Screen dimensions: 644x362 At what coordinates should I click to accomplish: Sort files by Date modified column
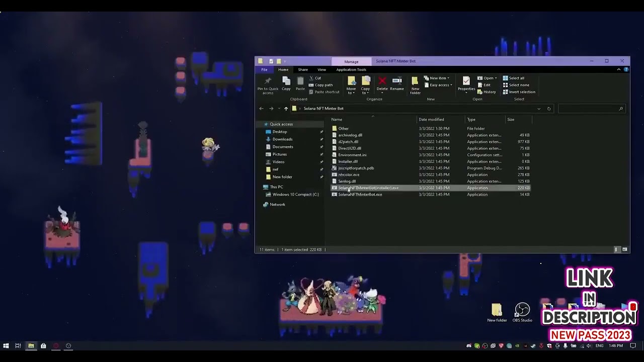pyautogui.click(x=441, y=119)
